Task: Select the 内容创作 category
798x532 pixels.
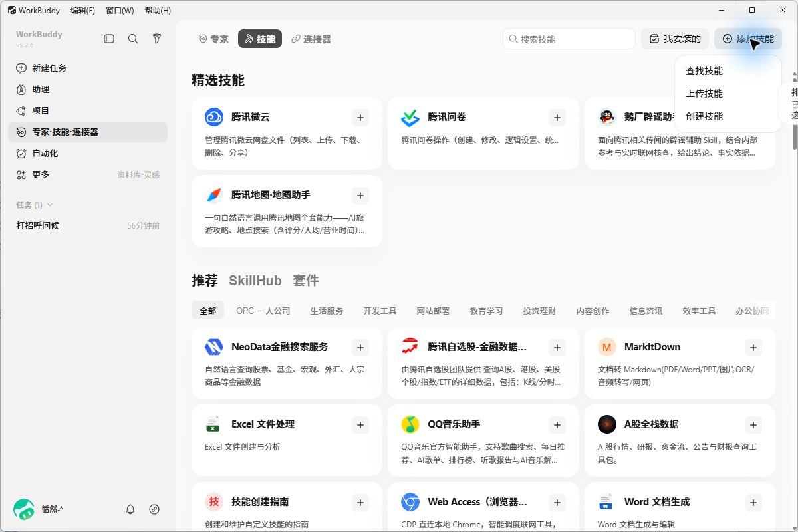Action: [593, 311]
